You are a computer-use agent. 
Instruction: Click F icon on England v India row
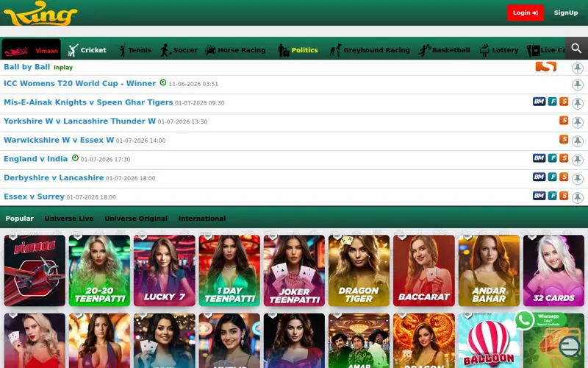553,158
